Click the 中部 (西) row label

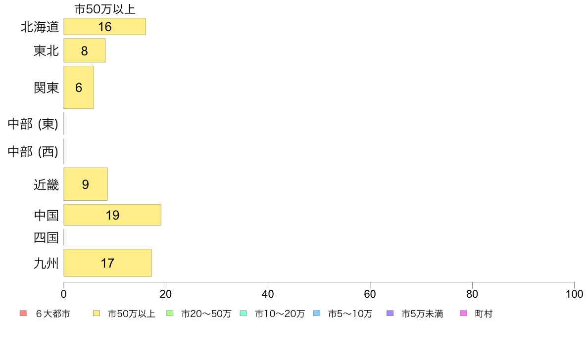(x=33, y=151)
